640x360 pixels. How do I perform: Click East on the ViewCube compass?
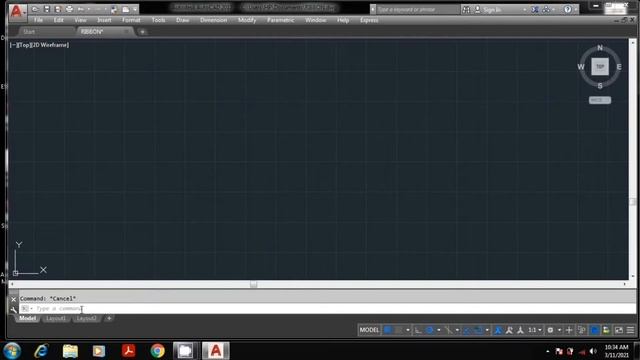click(619, 67)
